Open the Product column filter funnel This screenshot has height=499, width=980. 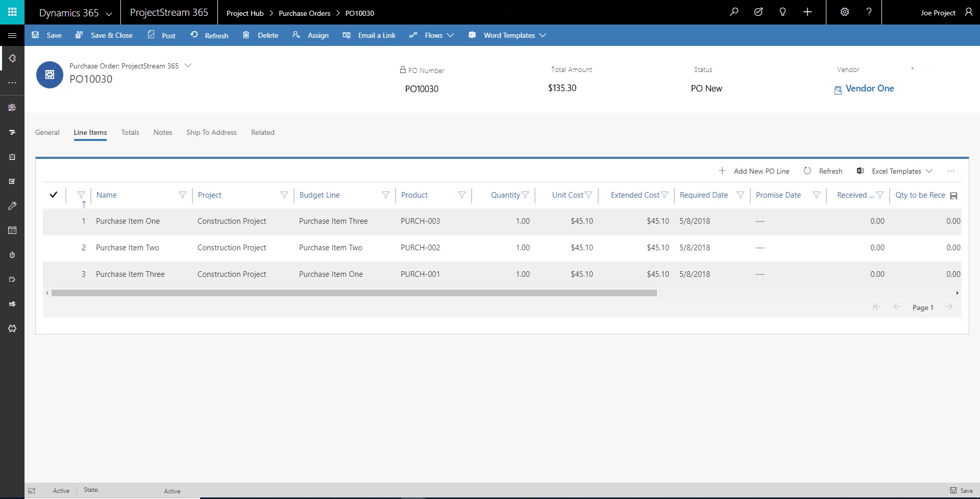pyautogui.click(x=461, y=195)
